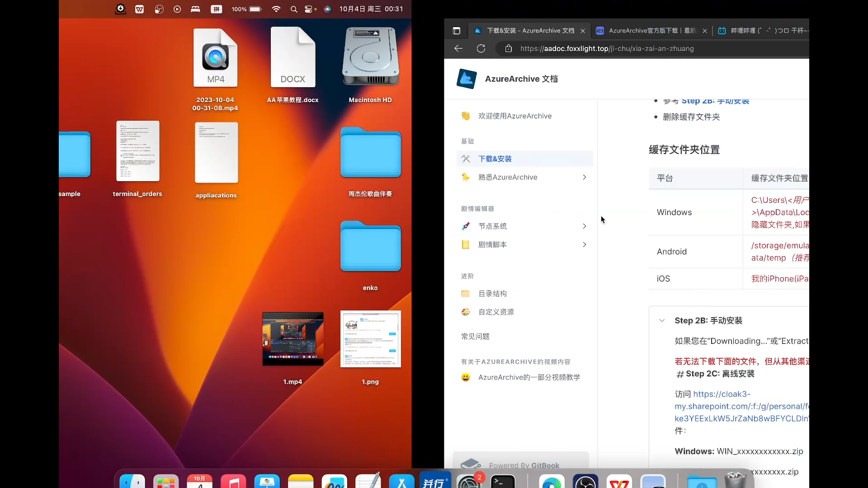
Task: Click the OBS status icon in the menu bar
Action: [159, 9]
